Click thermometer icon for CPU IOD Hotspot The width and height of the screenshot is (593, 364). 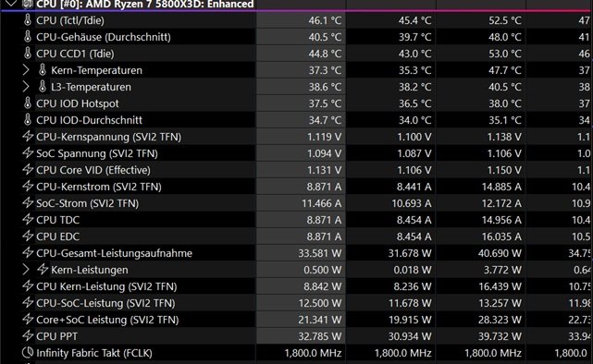(28, 103)
